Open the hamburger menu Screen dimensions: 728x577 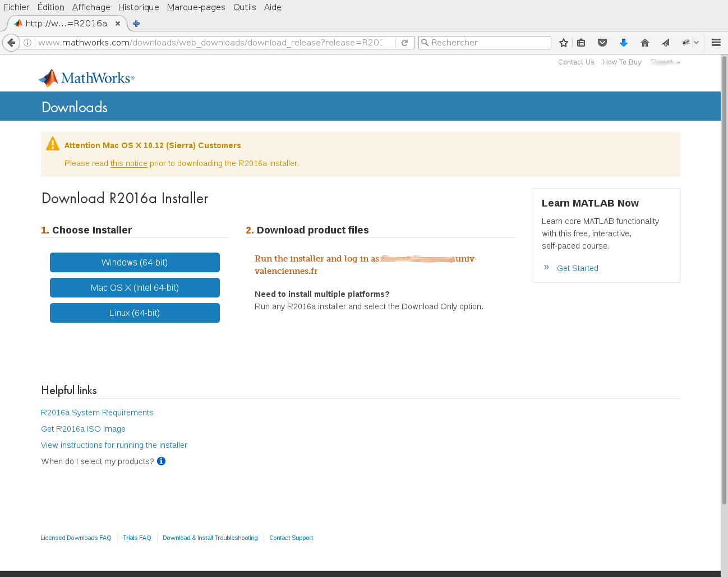716,43
